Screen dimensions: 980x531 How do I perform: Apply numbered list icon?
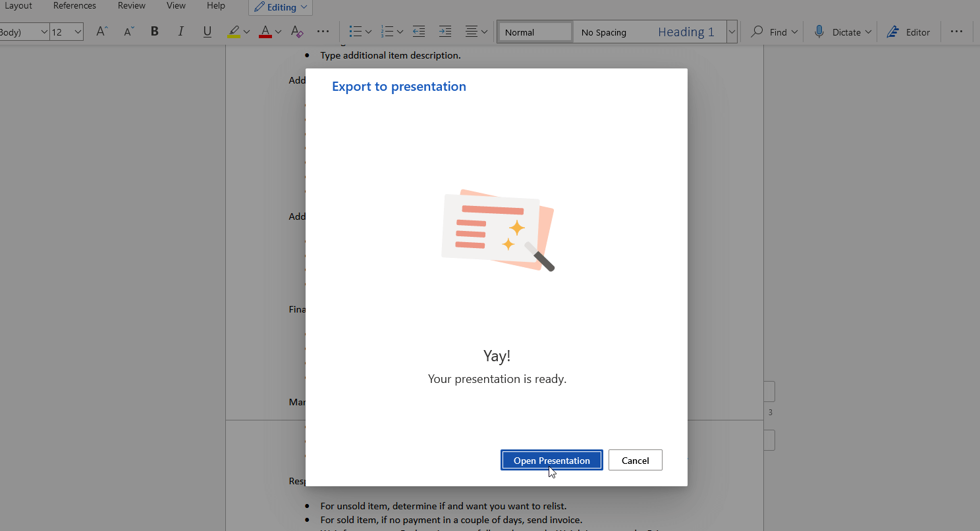(387, 32)
